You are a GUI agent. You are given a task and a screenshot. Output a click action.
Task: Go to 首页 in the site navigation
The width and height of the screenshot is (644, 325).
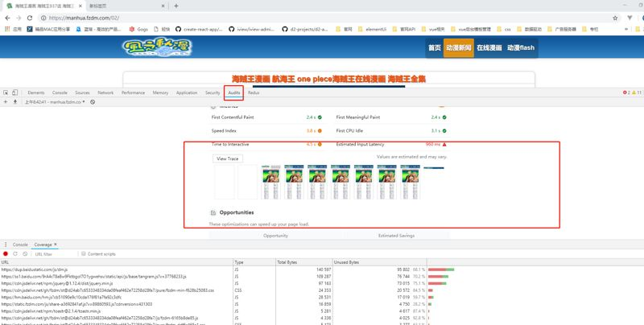pos(435,47)
